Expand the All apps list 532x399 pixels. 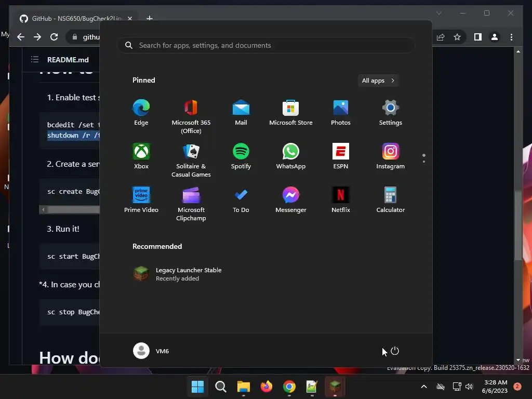tap(378, 81)
